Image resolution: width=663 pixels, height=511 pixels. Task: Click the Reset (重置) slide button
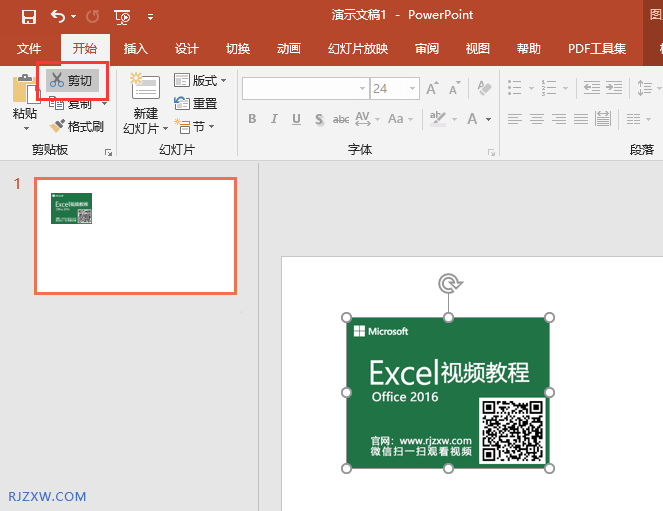tap(195, 103)
